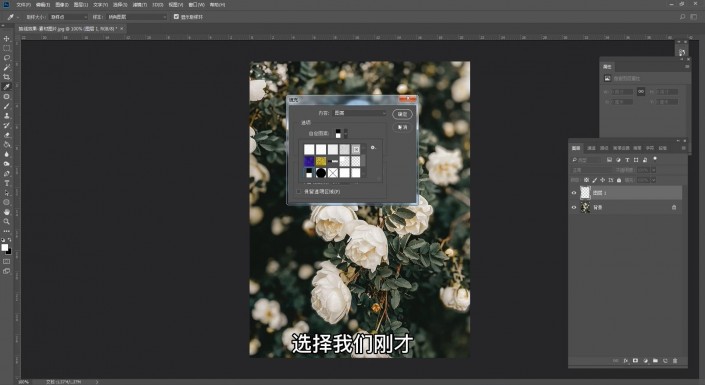Click the pattern picker gear settings icon

373,148
